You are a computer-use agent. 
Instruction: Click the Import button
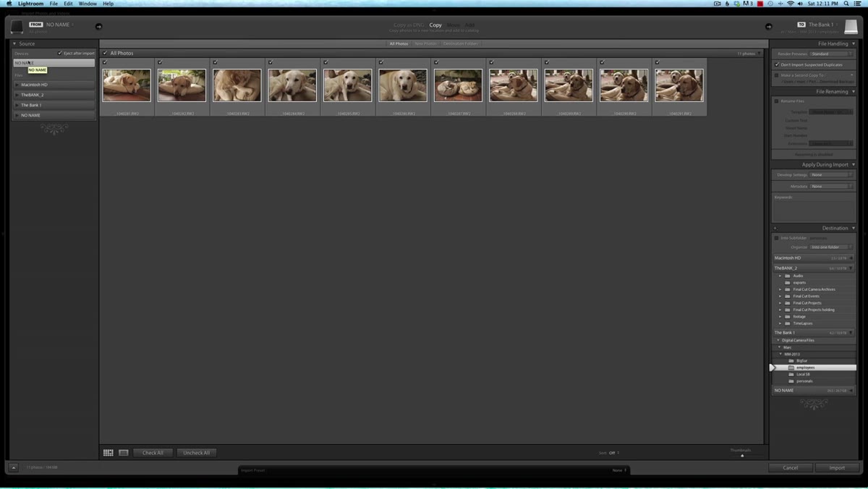tap(837, 467)
